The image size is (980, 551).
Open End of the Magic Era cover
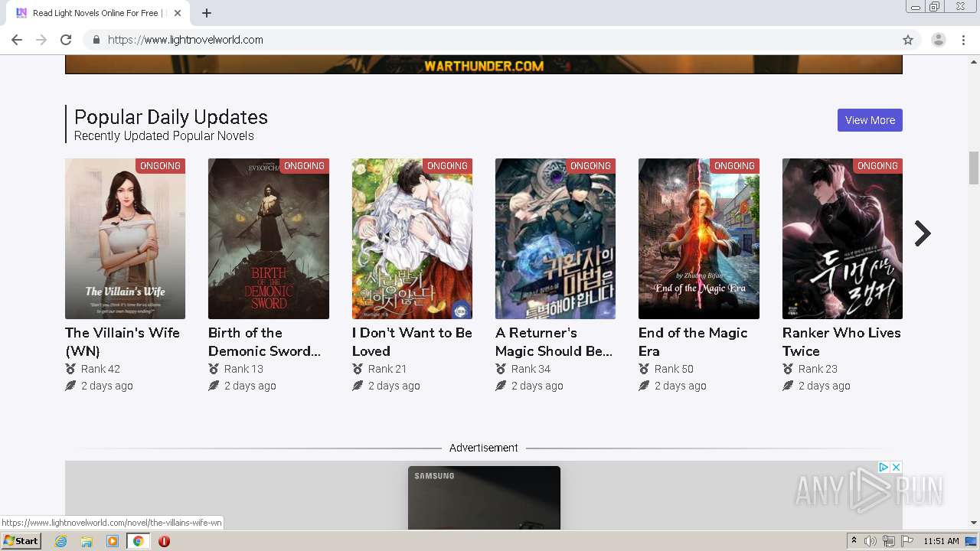[699, 239]
